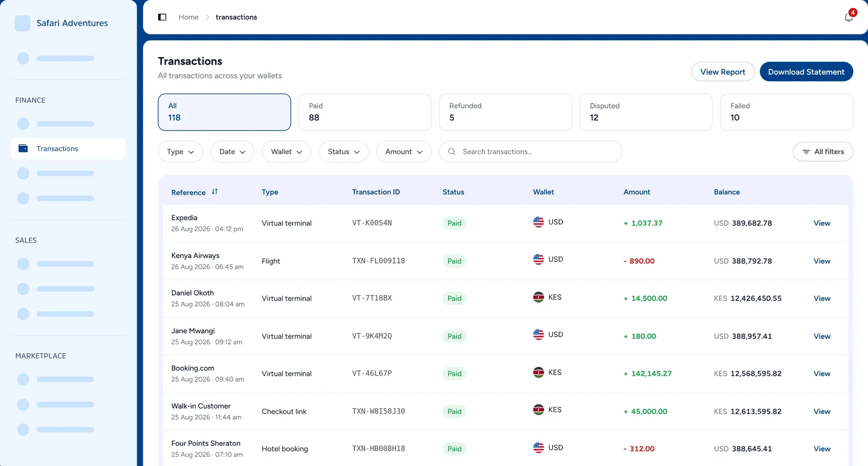Viewport: 868px width, 466px height.
Task: Click the USD flag in Jane Mwangi row
Action: (x=539, y=334)
